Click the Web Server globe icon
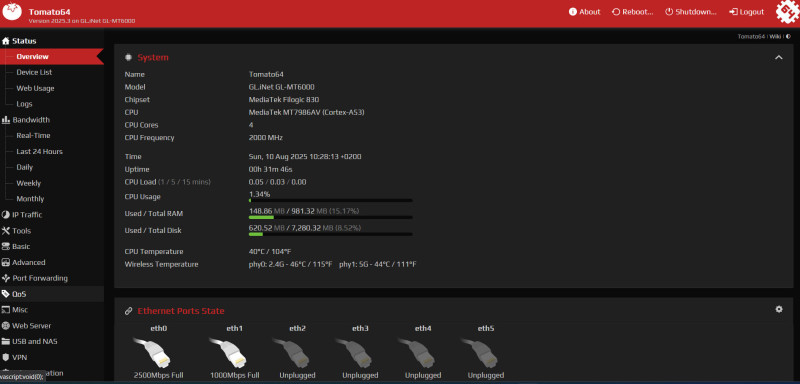The image size is (800, 384). pyautogui.click(x=6, y=325)
